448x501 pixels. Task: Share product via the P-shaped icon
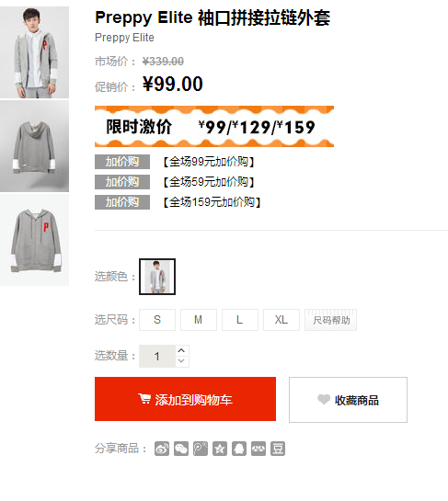201,449
